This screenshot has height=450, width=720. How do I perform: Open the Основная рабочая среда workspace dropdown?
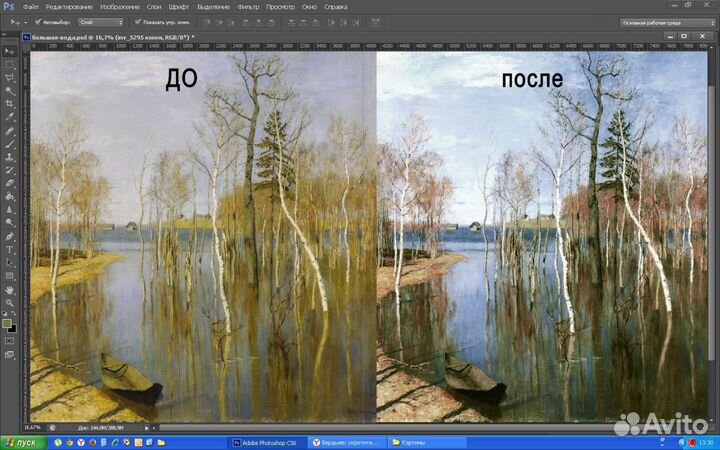coord(667,22)
